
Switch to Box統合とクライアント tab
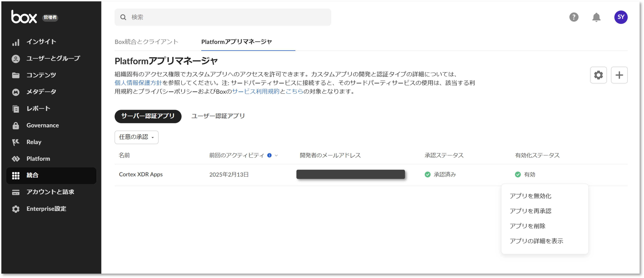(x=146, y=42)
